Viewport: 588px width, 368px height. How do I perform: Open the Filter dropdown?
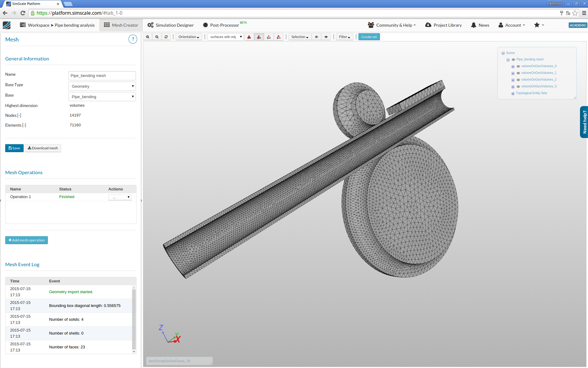tap(344, 37)
